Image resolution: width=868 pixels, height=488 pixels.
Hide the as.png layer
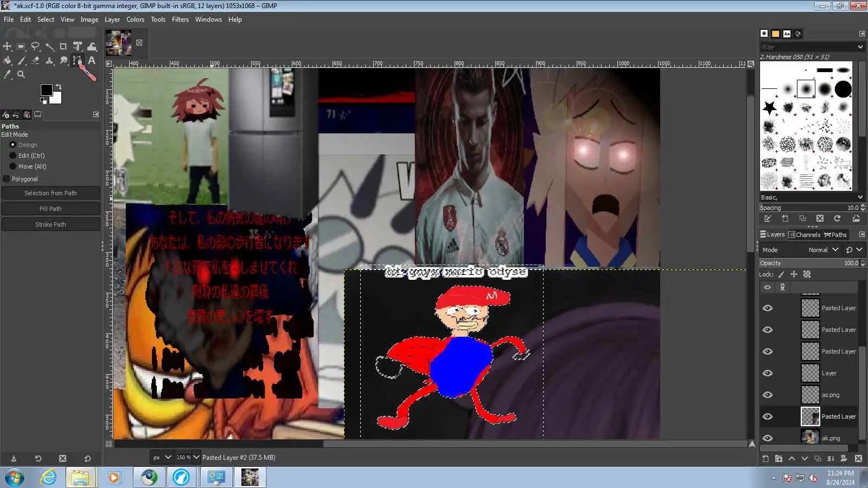coord(768,395)
